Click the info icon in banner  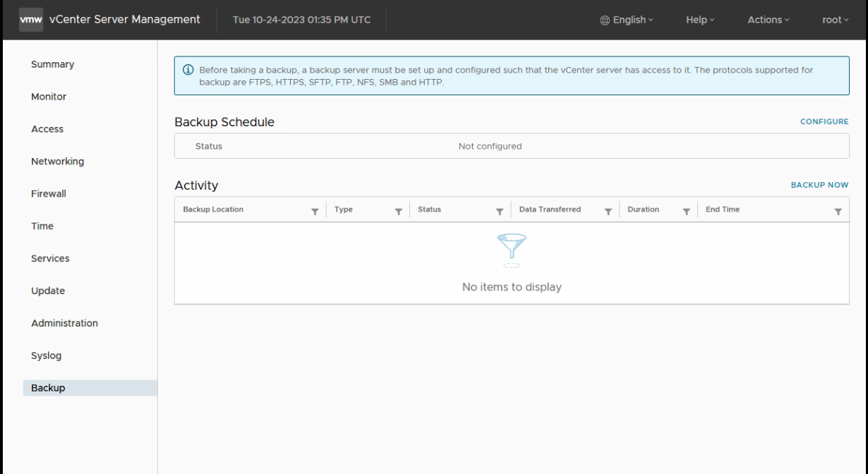click(188, 71)
